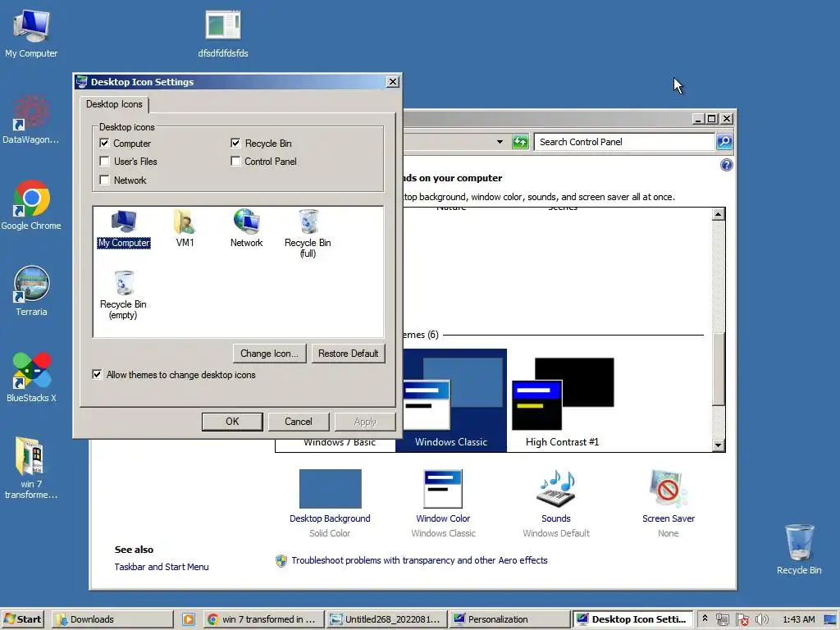Screen dimensions: 840x630
Task: Click the Cancel button
Action: 299,422
